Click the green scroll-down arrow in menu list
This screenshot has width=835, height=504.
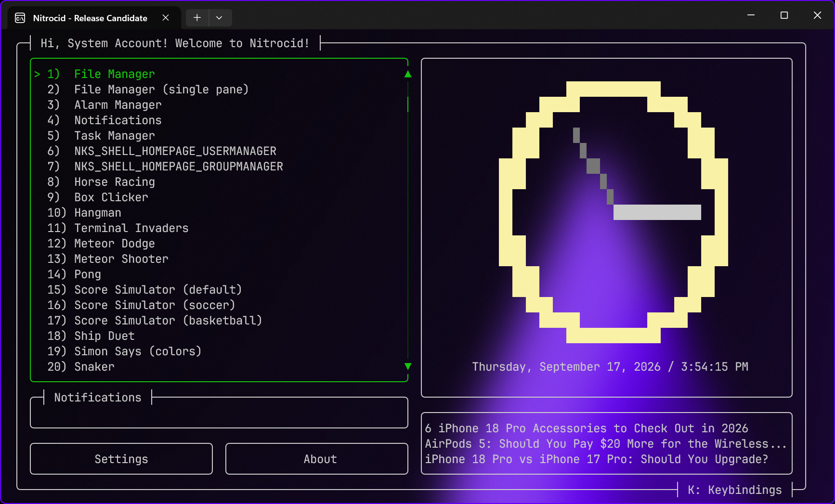click(x=408, y=366)
